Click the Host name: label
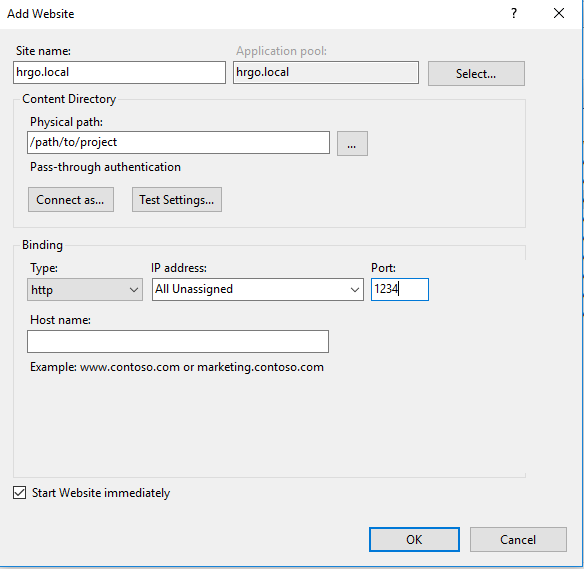The height and width of the screenshot is (569, 584). (x=60, y=320)
